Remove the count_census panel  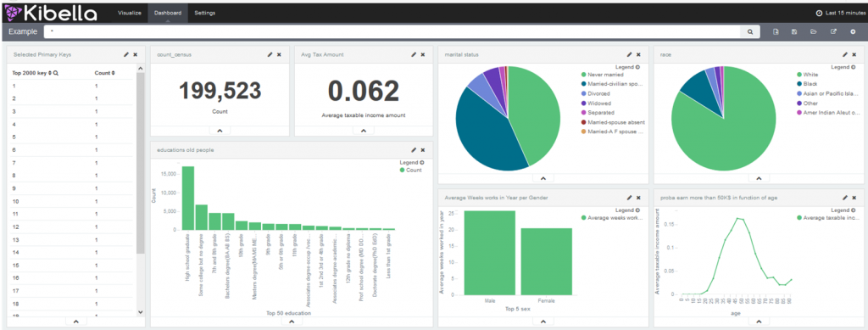click(279, 55)
